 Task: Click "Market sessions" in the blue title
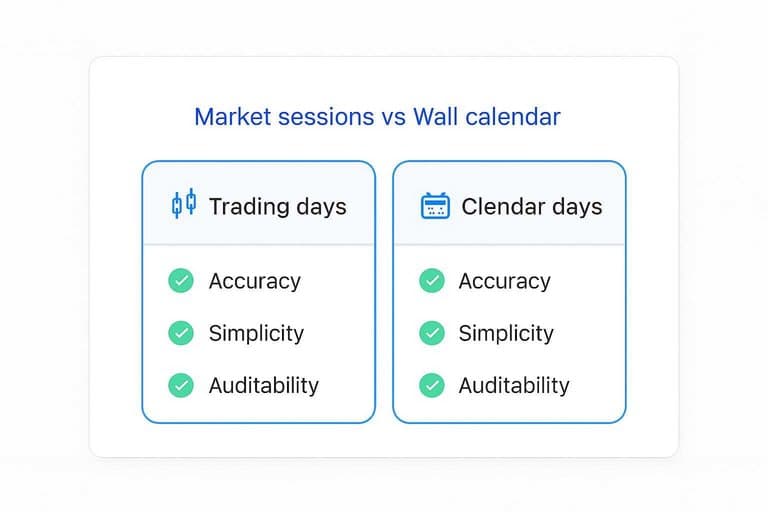[284, 117]
